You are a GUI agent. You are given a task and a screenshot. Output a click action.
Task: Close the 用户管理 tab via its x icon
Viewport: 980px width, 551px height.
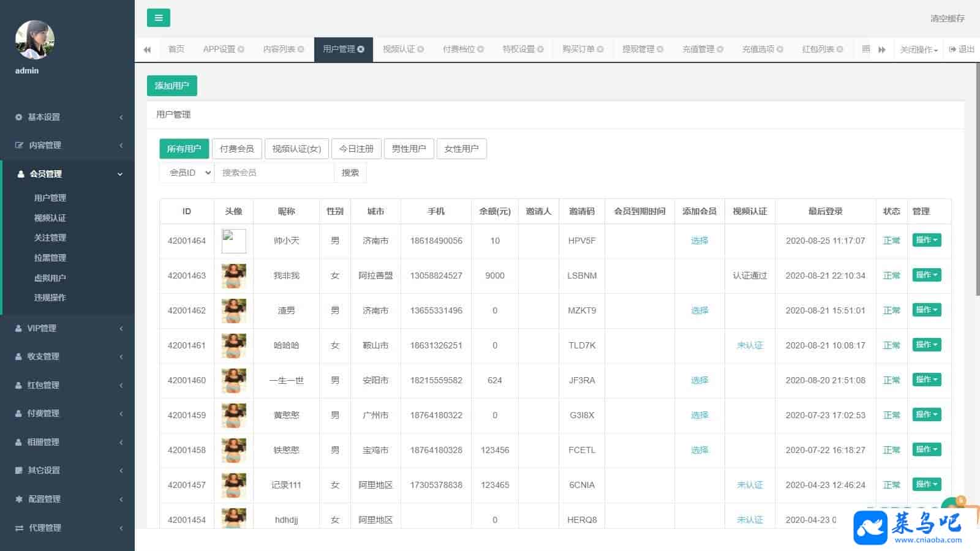(361, 50)
